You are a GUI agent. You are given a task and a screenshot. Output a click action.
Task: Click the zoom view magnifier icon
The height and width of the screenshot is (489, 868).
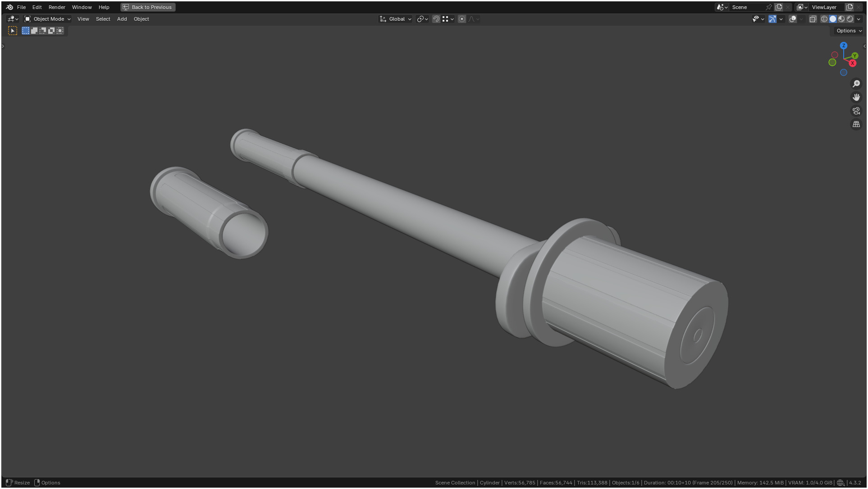856,84
